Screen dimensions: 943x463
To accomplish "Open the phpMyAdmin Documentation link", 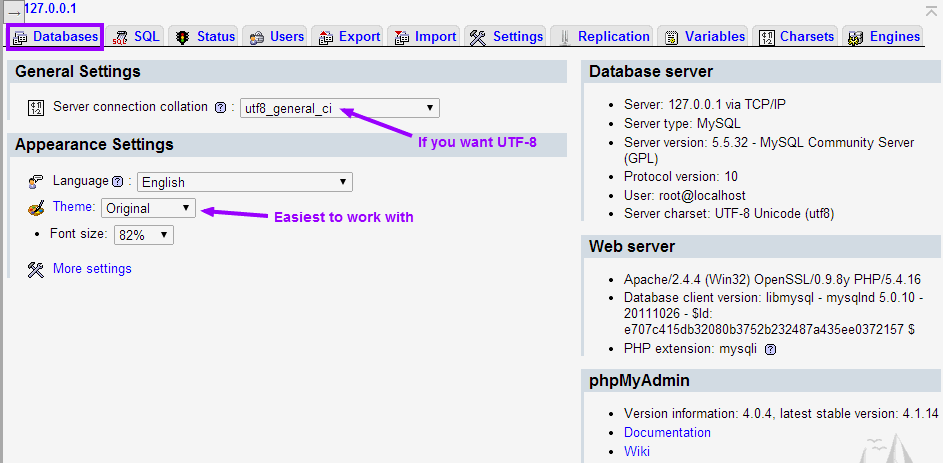I will pos(667,432).
